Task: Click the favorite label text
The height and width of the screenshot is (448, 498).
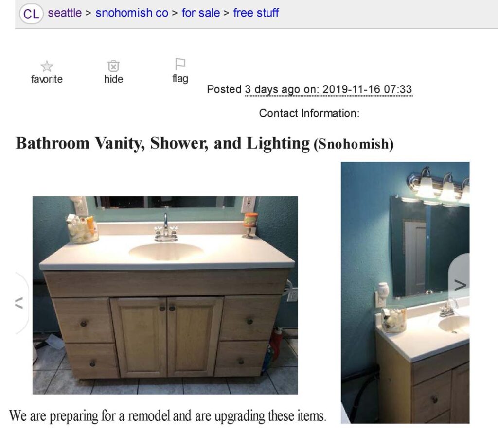Action: 47,79
